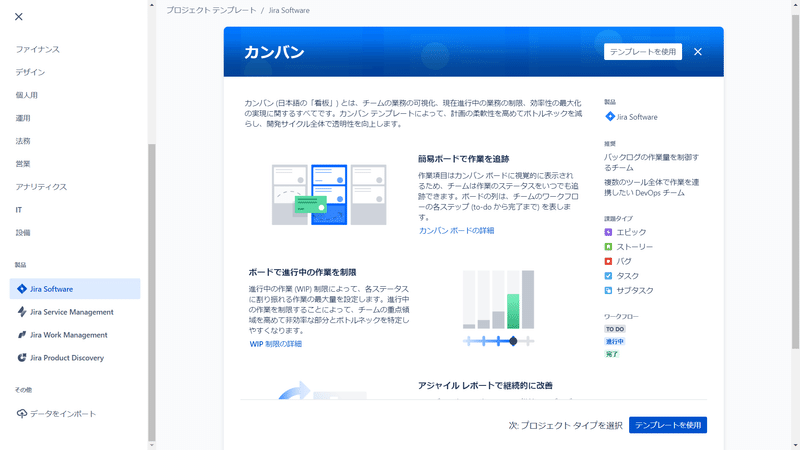The width and height of the screenshot is (800, 450).
Task: Open the WIP 制限の詳細 link
Action: (276, 344)
